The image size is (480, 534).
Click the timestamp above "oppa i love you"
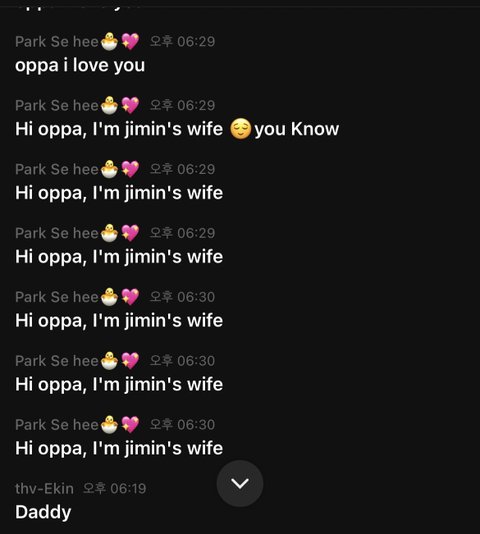tap(183, 42)
